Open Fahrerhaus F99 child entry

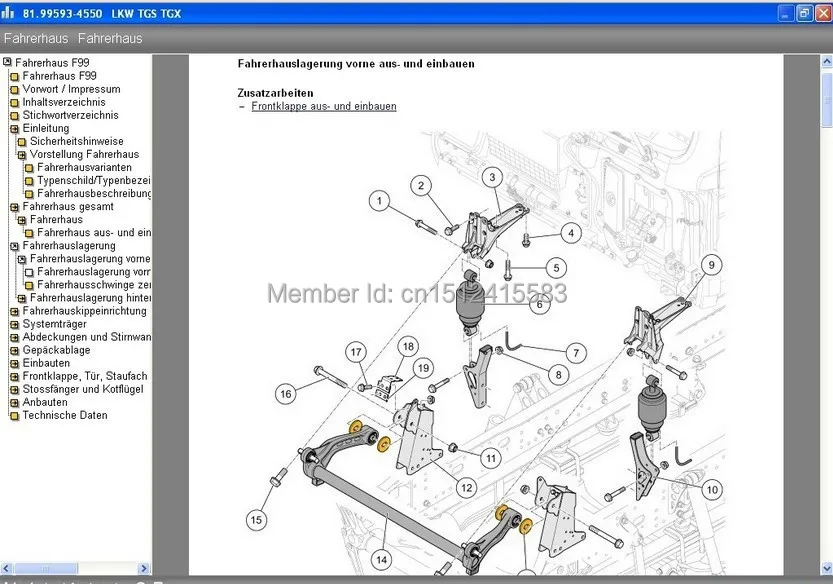tap(60, 76)
